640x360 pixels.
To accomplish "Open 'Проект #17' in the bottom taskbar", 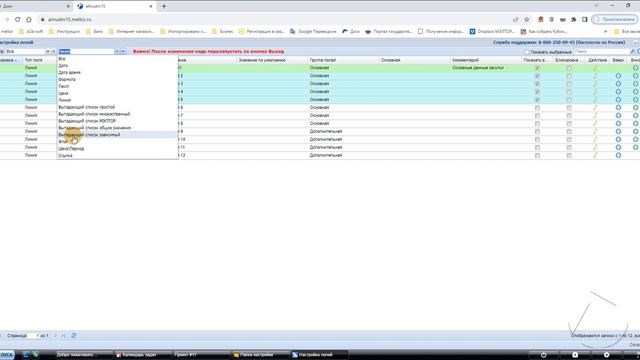I will coord(201,355).
